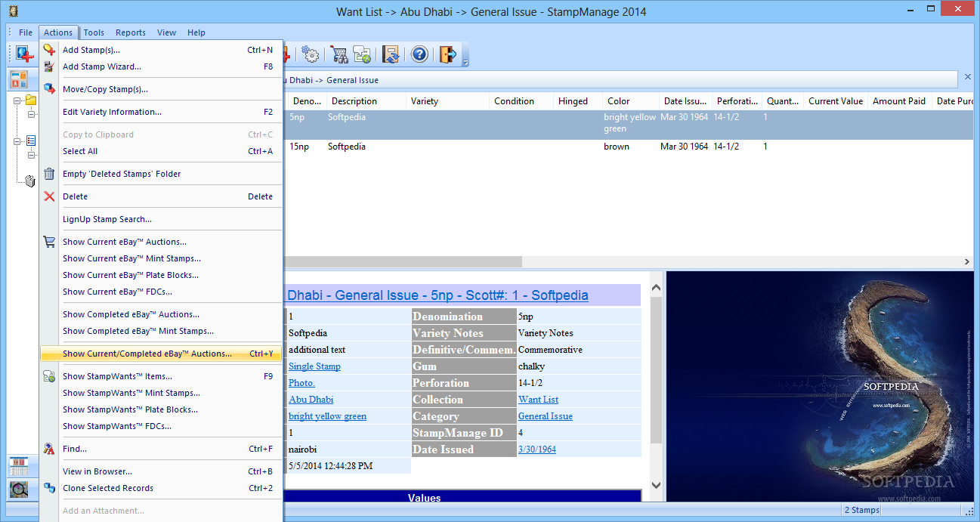This screenshot has height=522, width=980.
Task: Click the blue list icon in tree
Action: click(x=31, y=141)
